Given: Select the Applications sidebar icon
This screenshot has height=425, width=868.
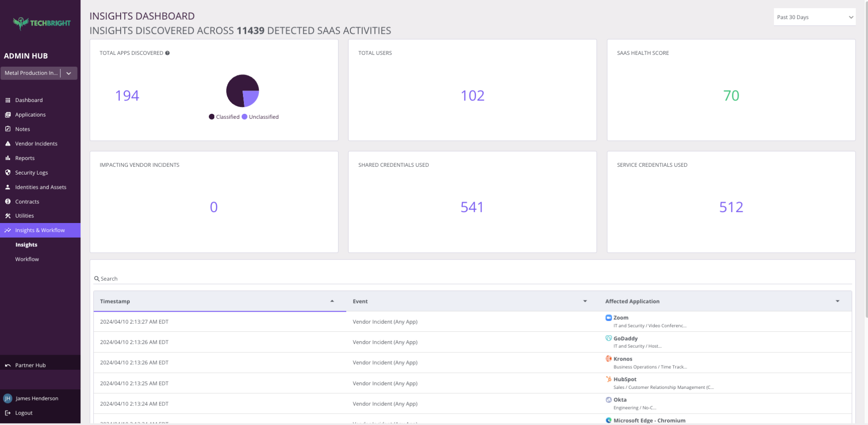Looking at the screenshot, I should click(x=8, y=114).
